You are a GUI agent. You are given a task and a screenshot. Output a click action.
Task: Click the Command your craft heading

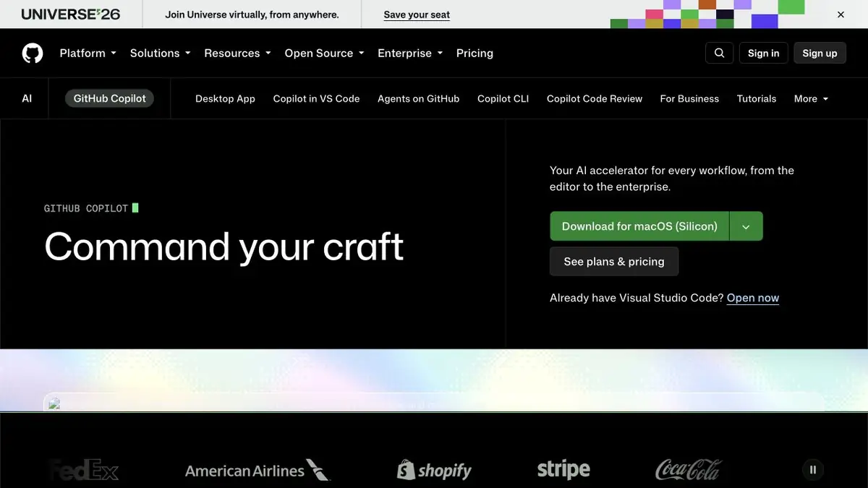point(224,246)
